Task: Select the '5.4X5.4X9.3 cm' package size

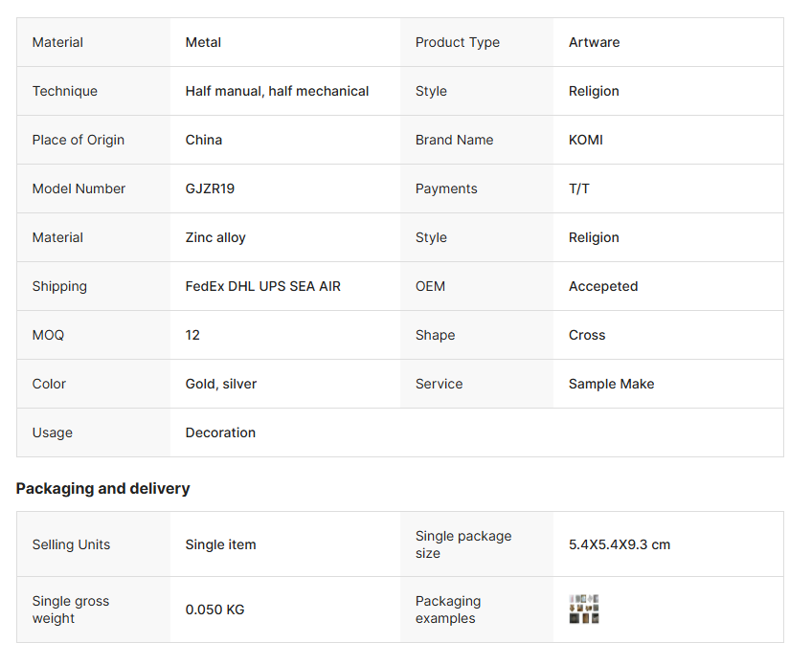Action: point(619,544)
